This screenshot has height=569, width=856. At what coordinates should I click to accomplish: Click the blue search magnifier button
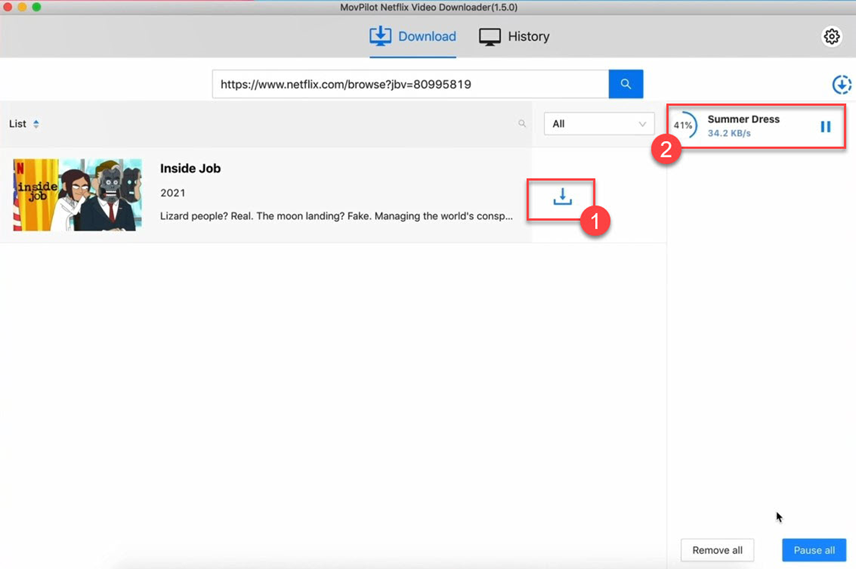tap(626, 84)
